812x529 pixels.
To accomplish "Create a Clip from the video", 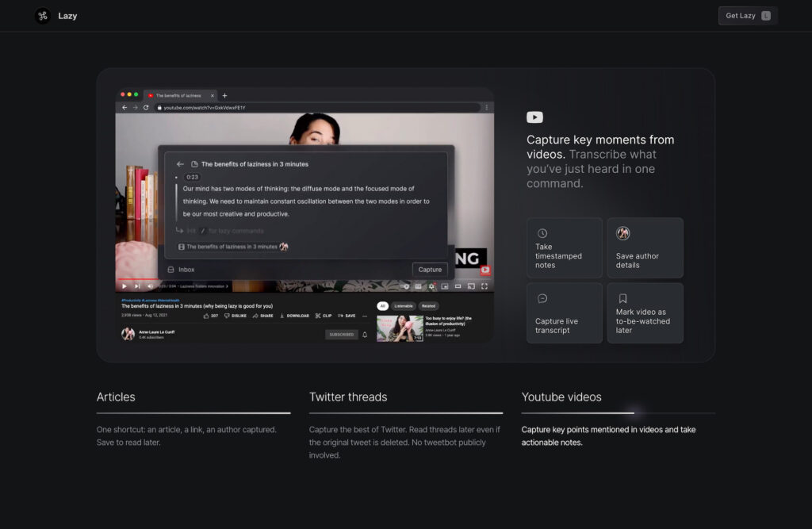I will tap(324, 316).
